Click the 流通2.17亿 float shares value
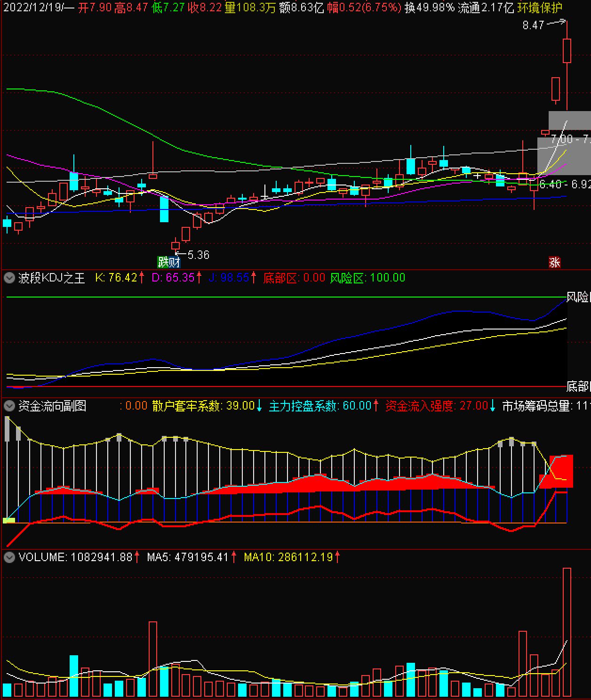 click(486, 8)
